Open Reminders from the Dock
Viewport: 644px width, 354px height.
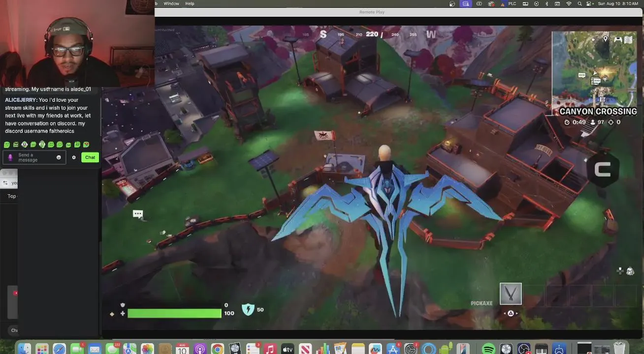pos(253,349)
